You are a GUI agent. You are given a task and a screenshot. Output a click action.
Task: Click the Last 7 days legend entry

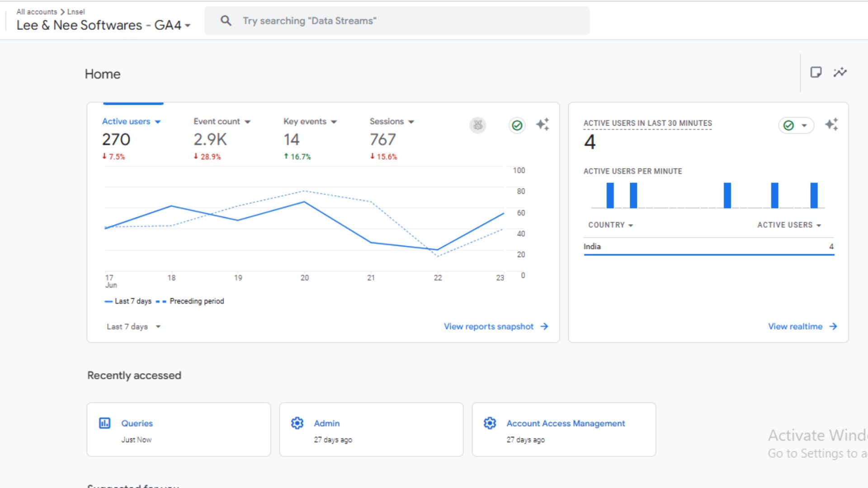point(128,301)
